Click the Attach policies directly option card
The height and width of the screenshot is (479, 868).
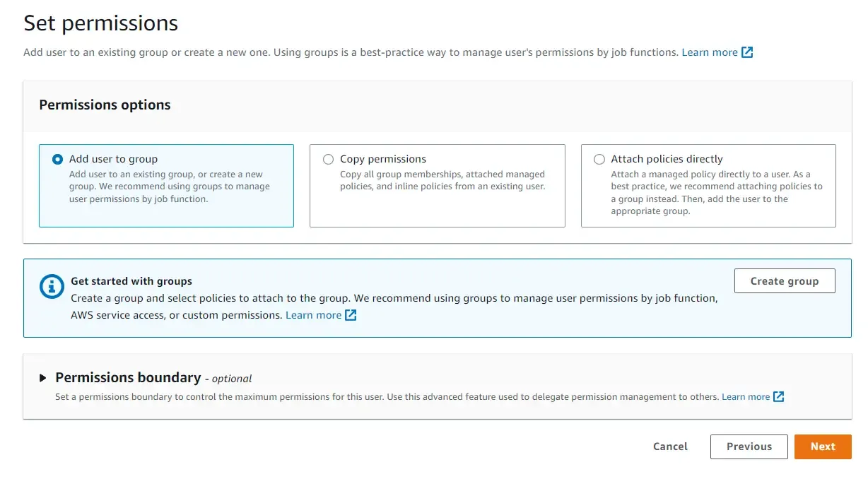point(708,185)
